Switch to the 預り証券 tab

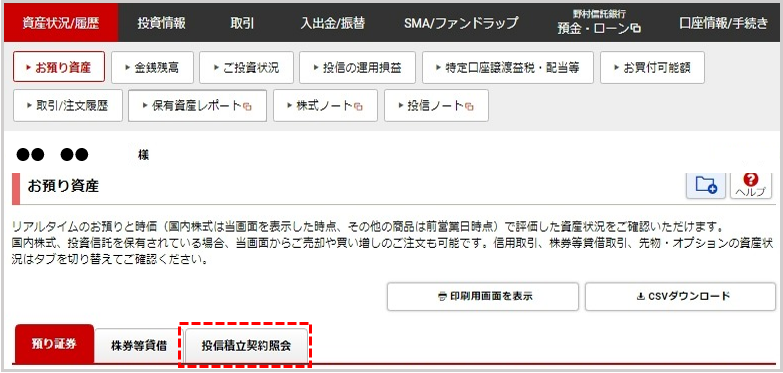[x=54, y=344]
